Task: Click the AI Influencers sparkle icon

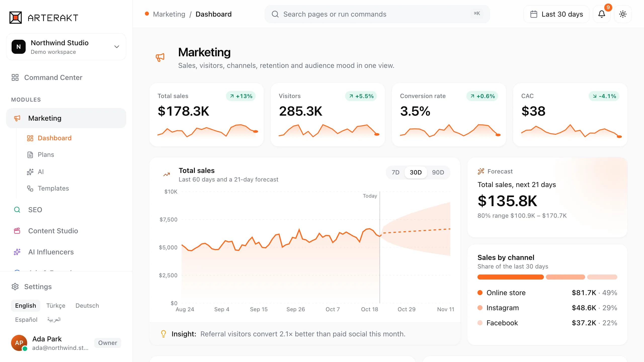Action: (x=17, y=252)
